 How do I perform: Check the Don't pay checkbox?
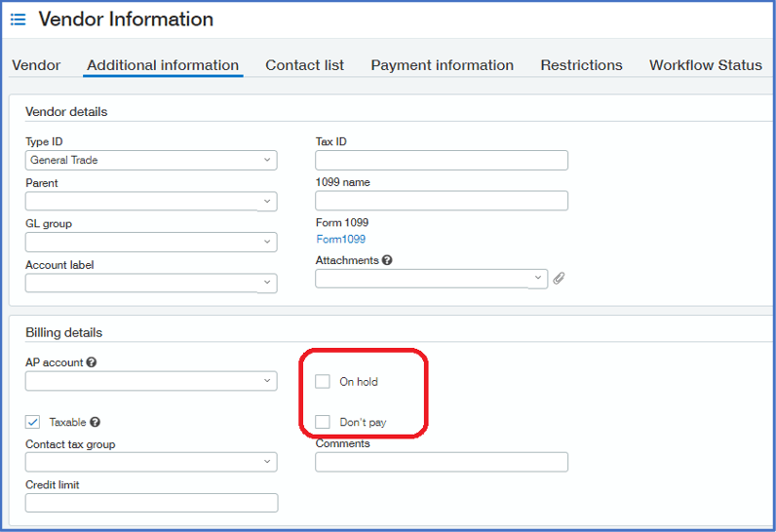pyautogui.click(x=323, y=422)
